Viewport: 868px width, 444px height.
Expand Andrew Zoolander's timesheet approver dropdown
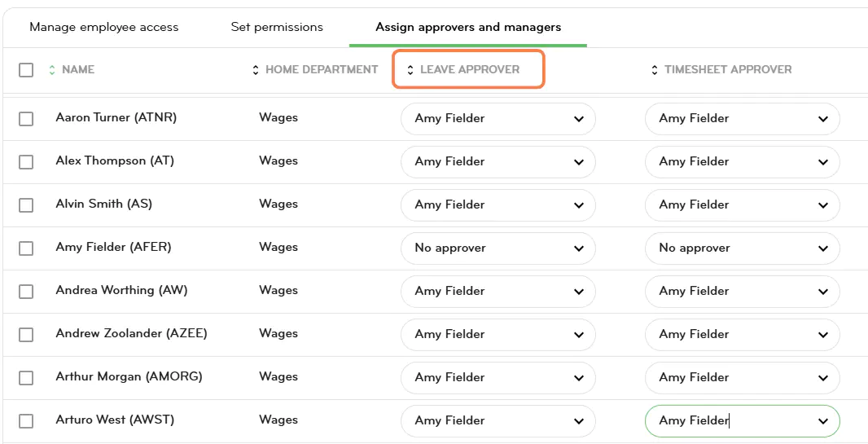tap(743, 334)
